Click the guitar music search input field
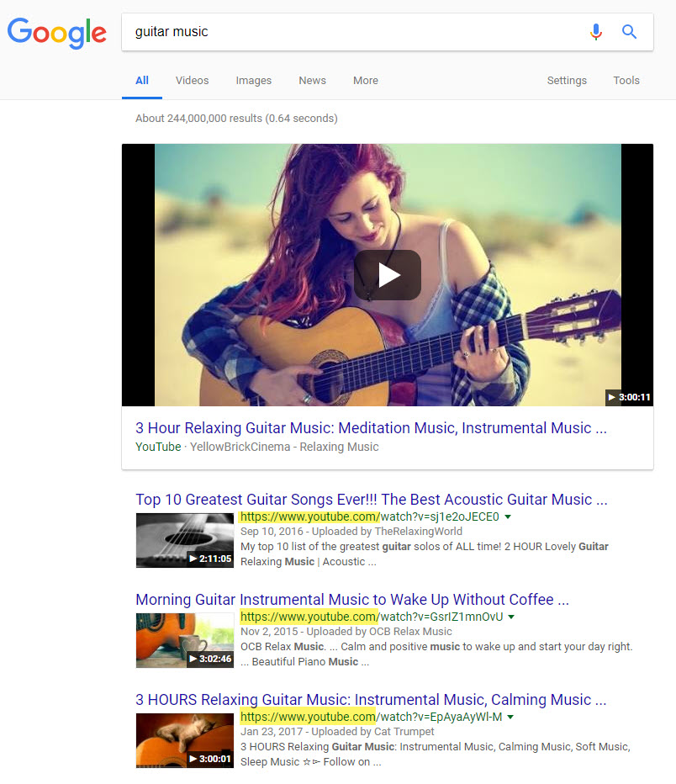Screen dimensions: 676x784 (353, 32)
